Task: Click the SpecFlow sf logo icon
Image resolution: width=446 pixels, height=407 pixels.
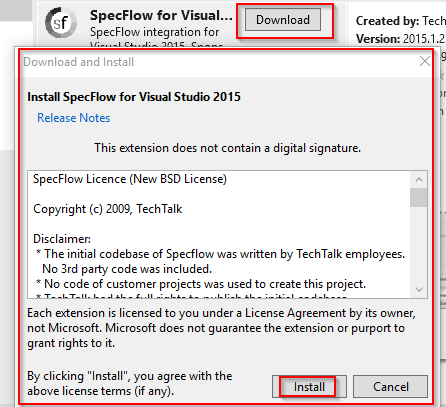Action: point(61,23)
